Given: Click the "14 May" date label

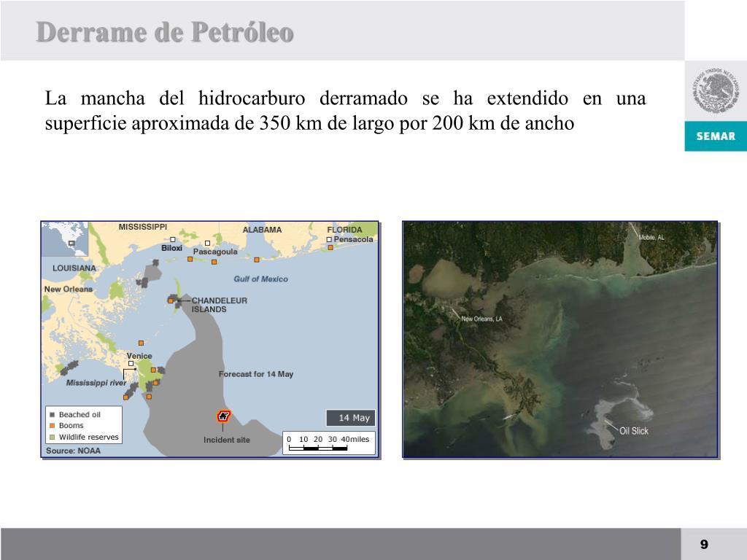Looking at the screenshot, I should click(354, 418).
